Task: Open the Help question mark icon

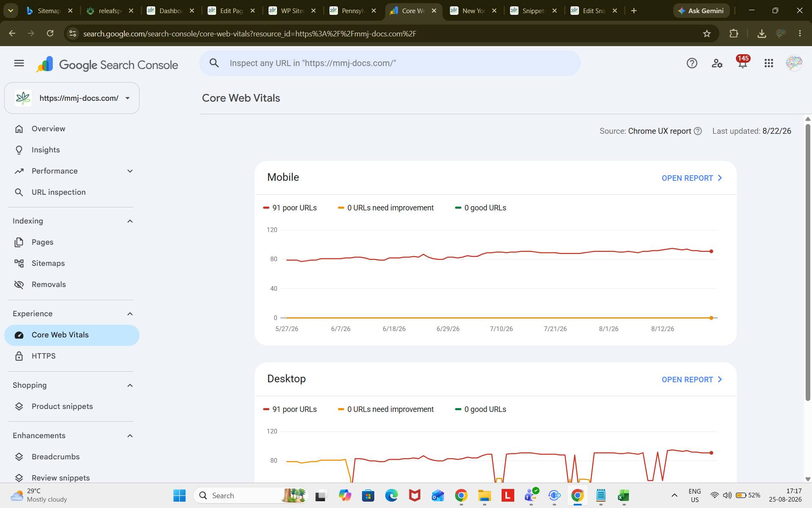Action: [x=692, y=63]
